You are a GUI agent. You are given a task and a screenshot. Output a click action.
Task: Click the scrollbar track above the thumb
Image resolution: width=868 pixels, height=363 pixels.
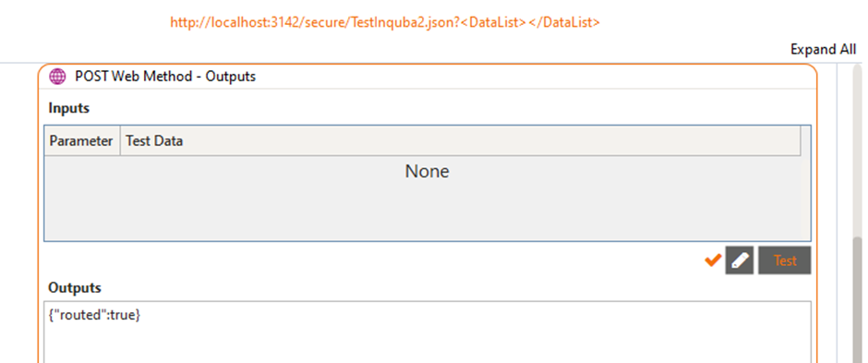click(x=858, y=150)
